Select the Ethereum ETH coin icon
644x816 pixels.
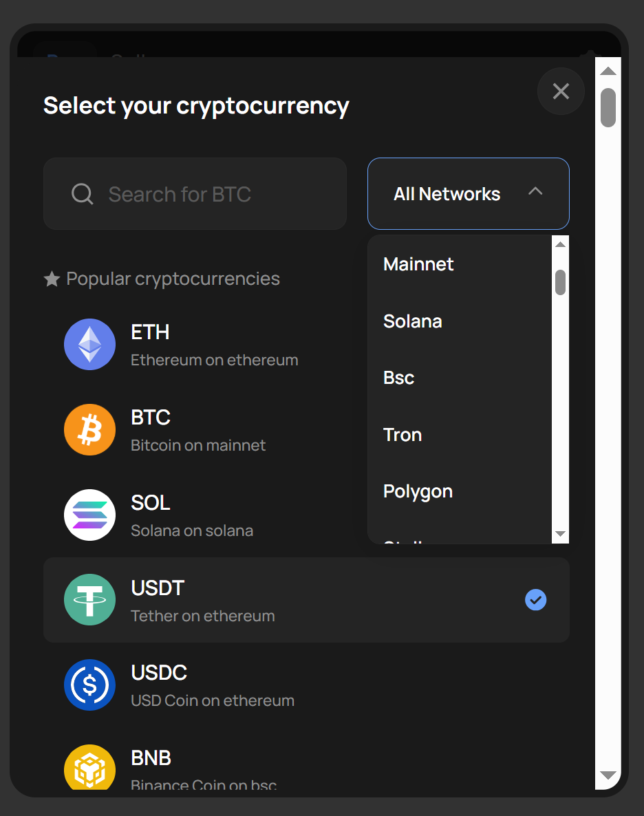click(89, 345)
